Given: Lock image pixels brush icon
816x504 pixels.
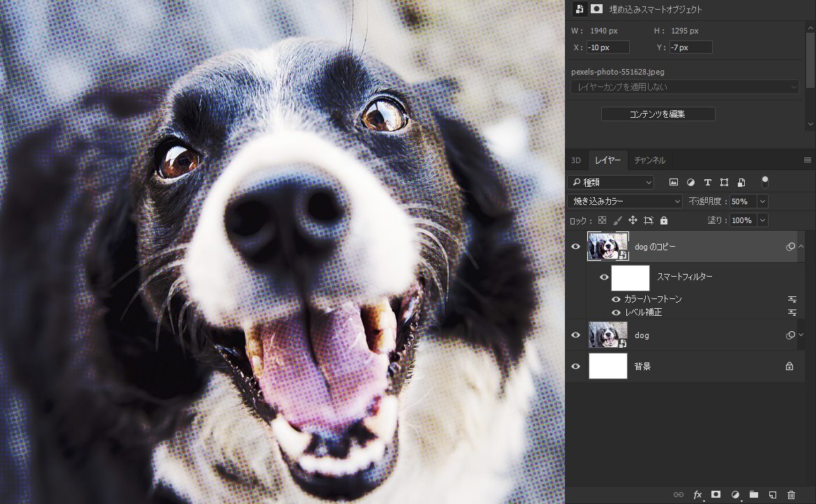Looking at the screenshot, I should 617,220.
